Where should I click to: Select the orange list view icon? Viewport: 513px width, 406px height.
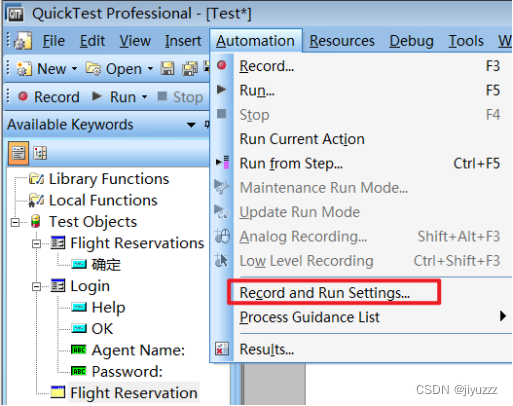click(x=18, y=153)
